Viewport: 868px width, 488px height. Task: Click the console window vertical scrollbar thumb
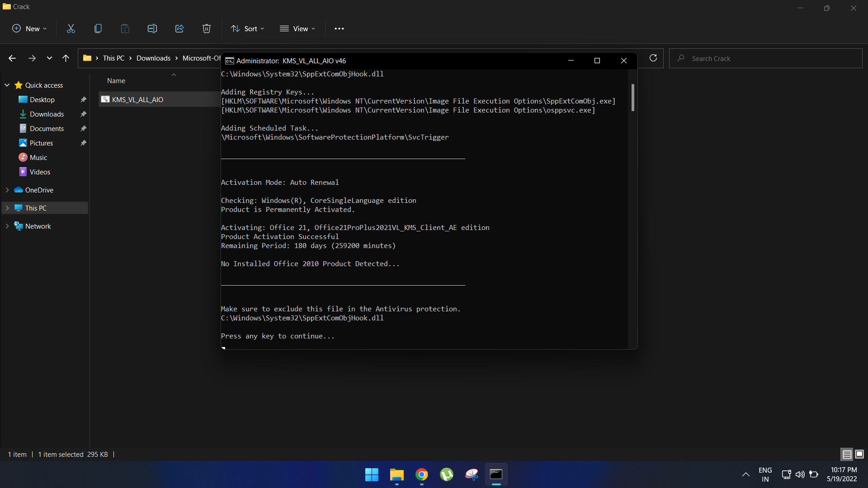tap(632, 97)
